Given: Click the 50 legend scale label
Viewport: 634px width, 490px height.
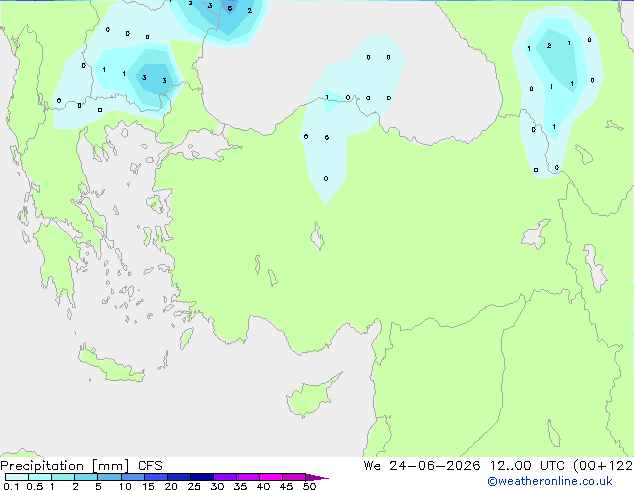Looking at the screenshot, I should coord(309,486).
